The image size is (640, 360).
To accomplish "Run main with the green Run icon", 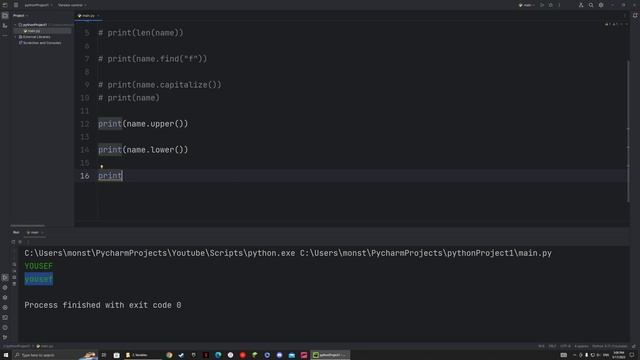I will tap(542, 5).
